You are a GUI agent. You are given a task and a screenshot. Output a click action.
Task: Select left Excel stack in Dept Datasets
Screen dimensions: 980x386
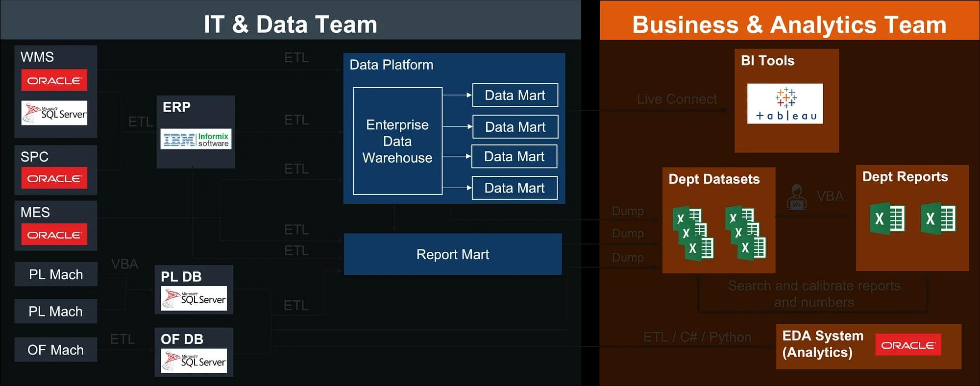tap(693, 233)
